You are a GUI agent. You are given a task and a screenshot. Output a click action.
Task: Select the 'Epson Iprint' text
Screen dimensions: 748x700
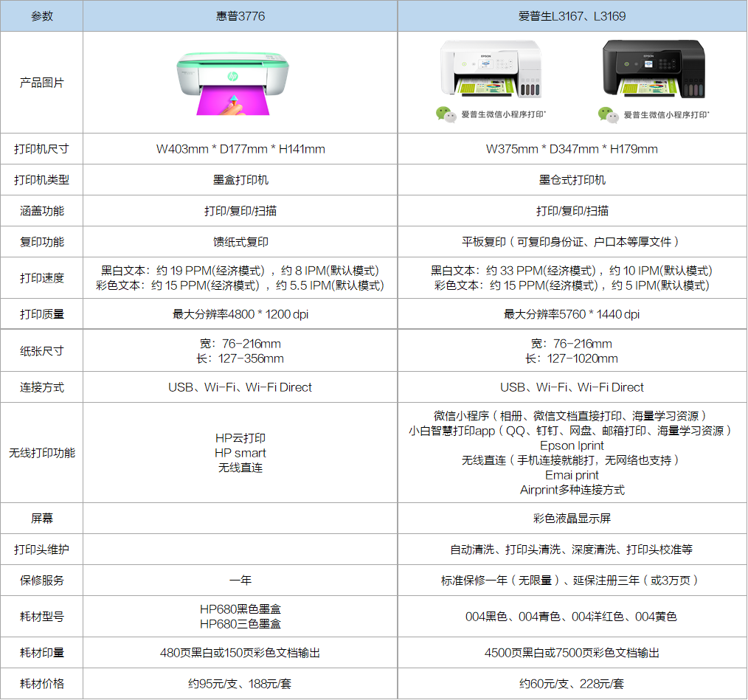point(572,446)
